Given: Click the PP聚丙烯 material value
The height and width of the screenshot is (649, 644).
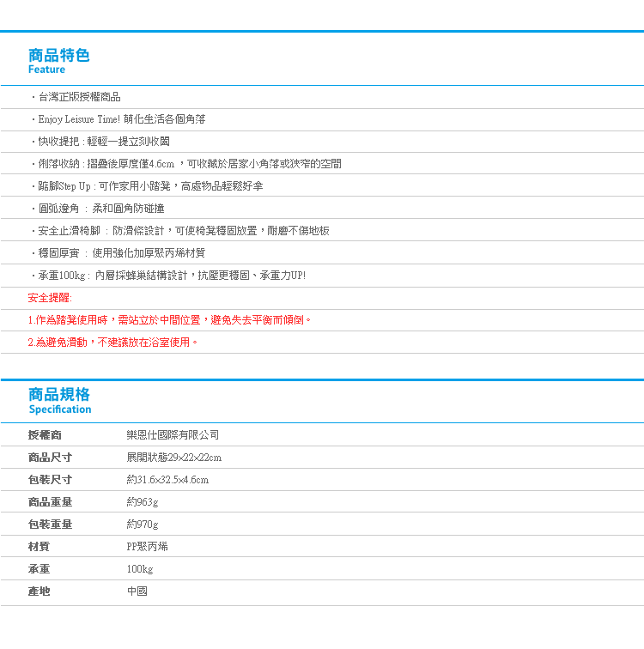Looking at the screenshot, I should 148,547.
